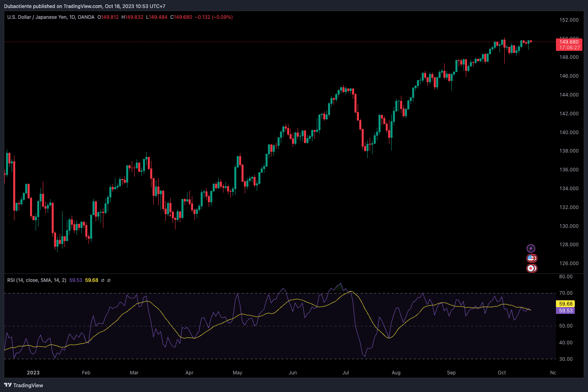Viewport: 588px width, 392px height.
Task: Click the 134.000 price axis label
Action: click(569, 189)
